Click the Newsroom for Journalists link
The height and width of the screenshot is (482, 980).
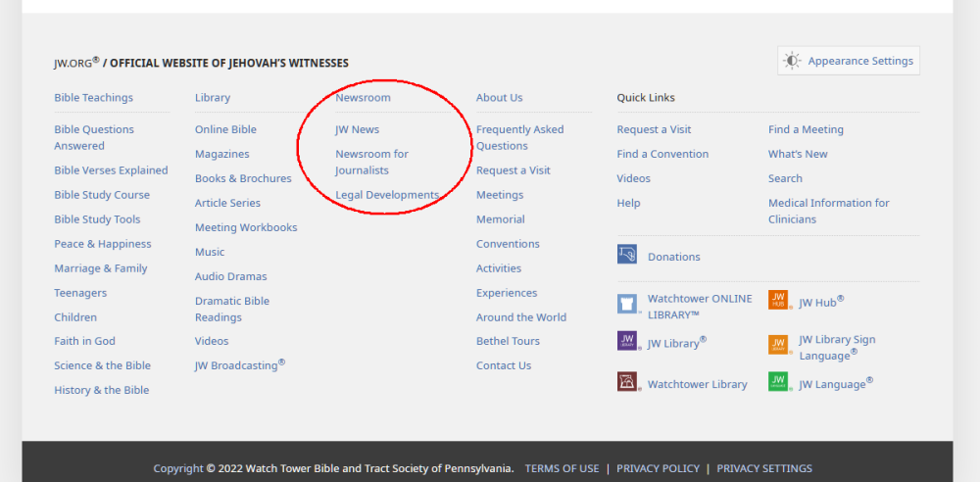click(371, 162)
